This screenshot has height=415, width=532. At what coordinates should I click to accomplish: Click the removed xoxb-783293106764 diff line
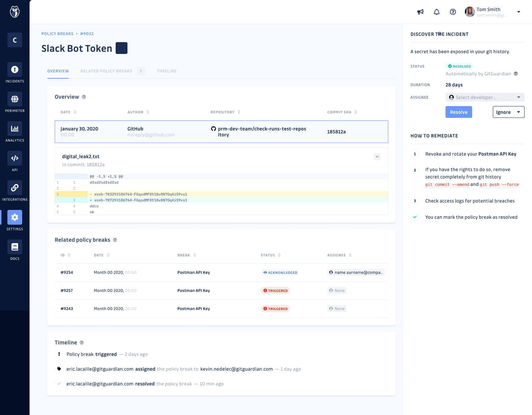(221, 194)
